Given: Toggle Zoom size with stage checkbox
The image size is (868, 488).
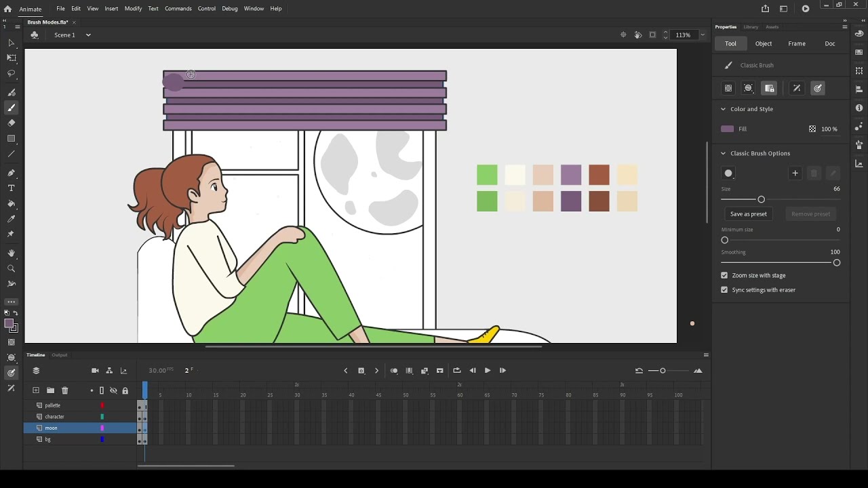Looking at the screenshot, I should tap(724, 275).
